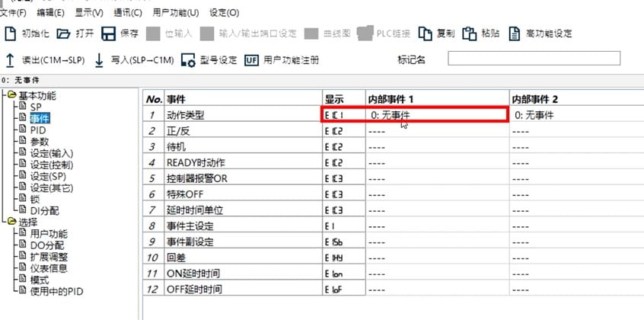Select 仪表信息 tree item
This screenshot has width=644, height=320.
coord(49,268)
